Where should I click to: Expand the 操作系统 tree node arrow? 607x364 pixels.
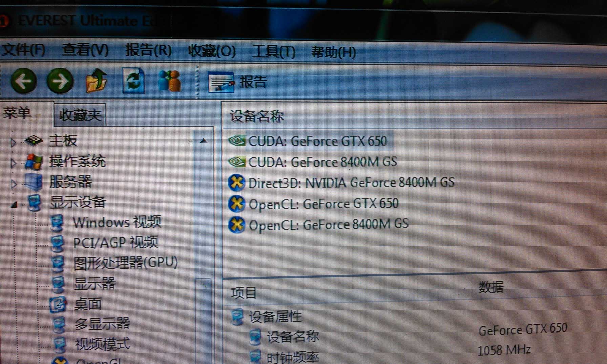pos(13,163)
